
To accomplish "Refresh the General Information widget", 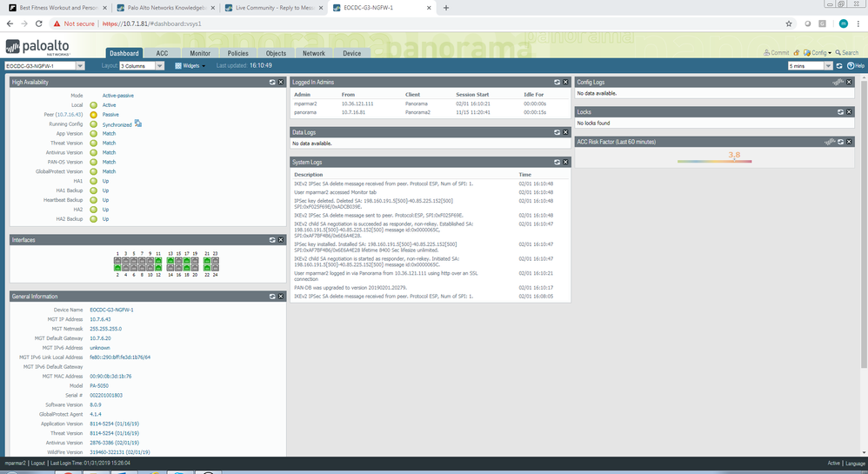I will point(272,297).
